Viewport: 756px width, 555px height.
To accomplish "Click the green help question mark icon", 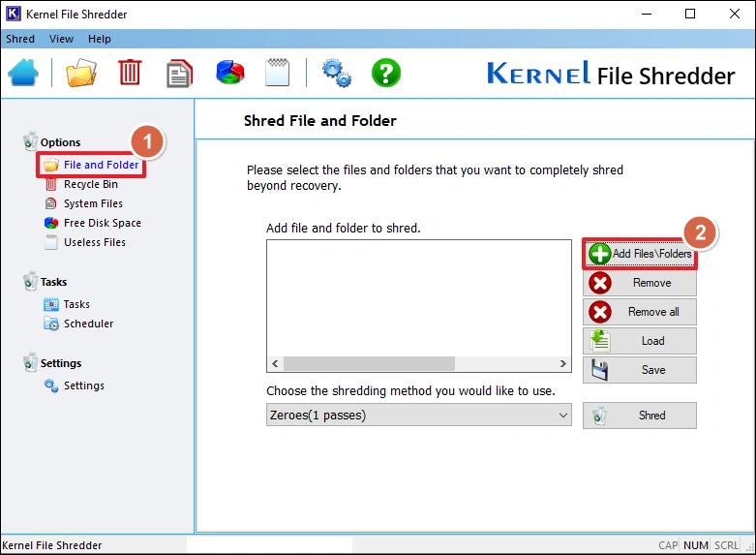I will [386, 74].
